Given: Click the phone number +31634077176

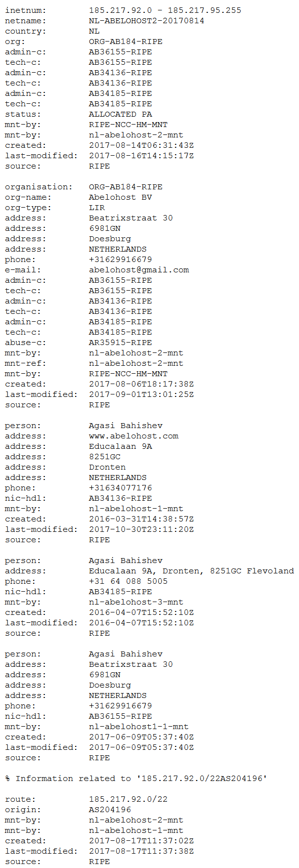Looking at the screenshot, I should [x=121, y=488].
